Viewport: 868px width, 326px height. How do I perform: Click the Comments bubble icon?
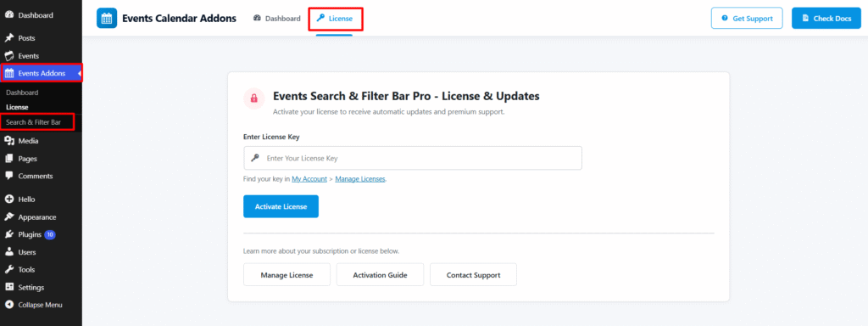8,176
